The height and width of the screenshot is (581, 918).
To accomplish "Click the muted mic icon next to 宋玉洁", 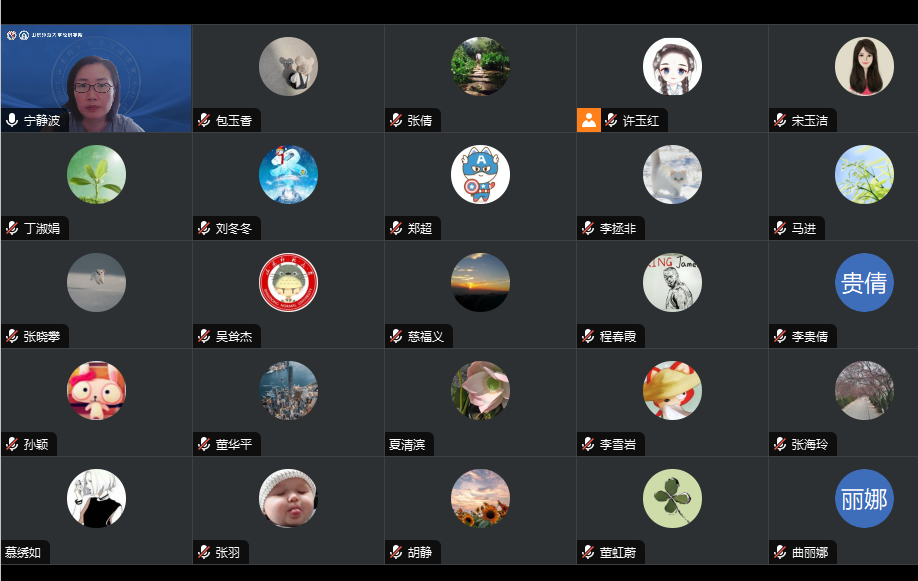I will 780,121.
